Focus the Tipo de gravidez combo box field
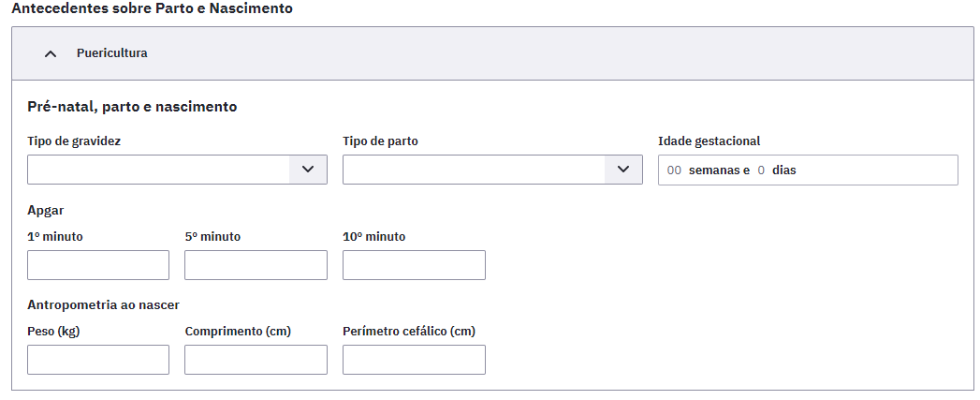 pos(177,170)
